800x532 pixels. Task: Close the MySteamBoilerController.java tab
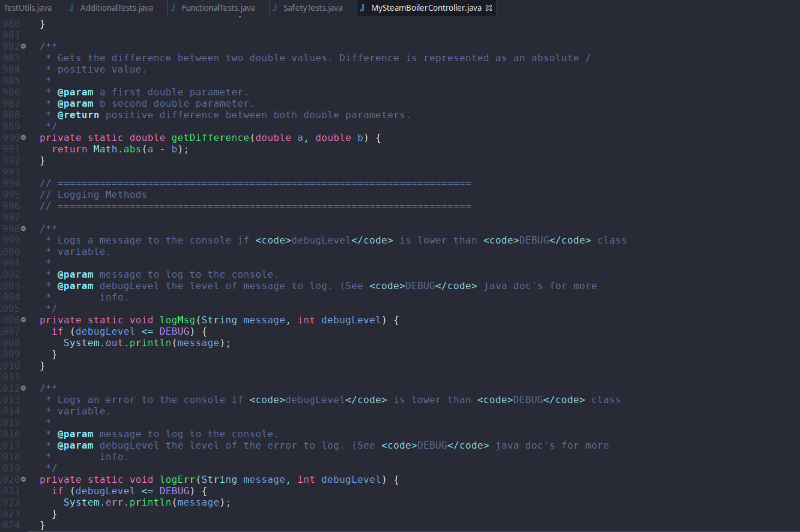pyautogui.click(x=488, y=8)
